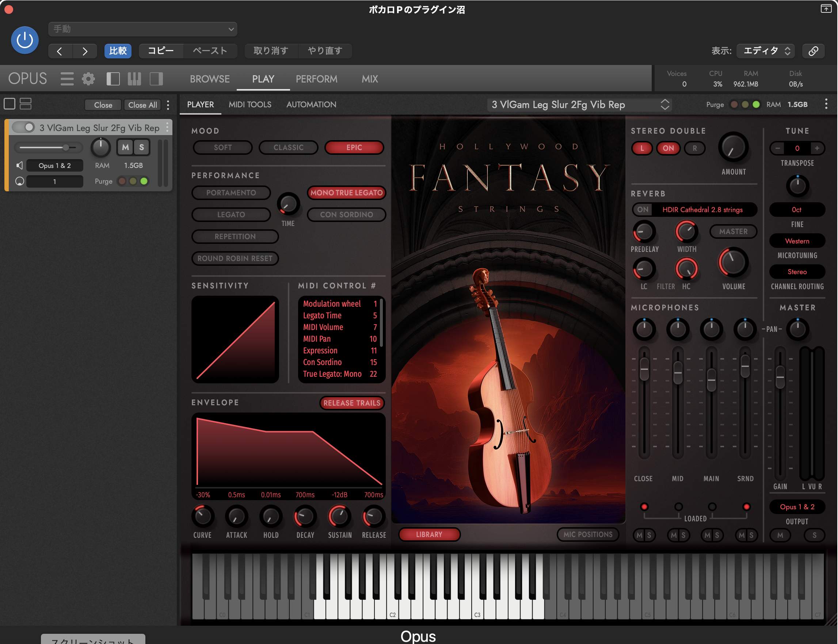Open the rack options three-dot menu
The height and width of the screenshot is (644, 838).
click(x=168, y=105)
